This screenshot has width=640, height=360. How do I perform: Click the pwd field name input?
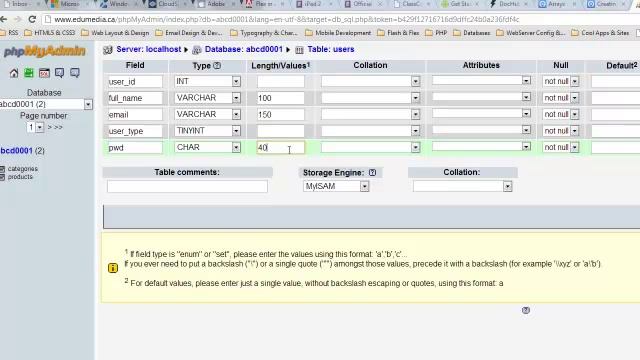coord(135,147)
